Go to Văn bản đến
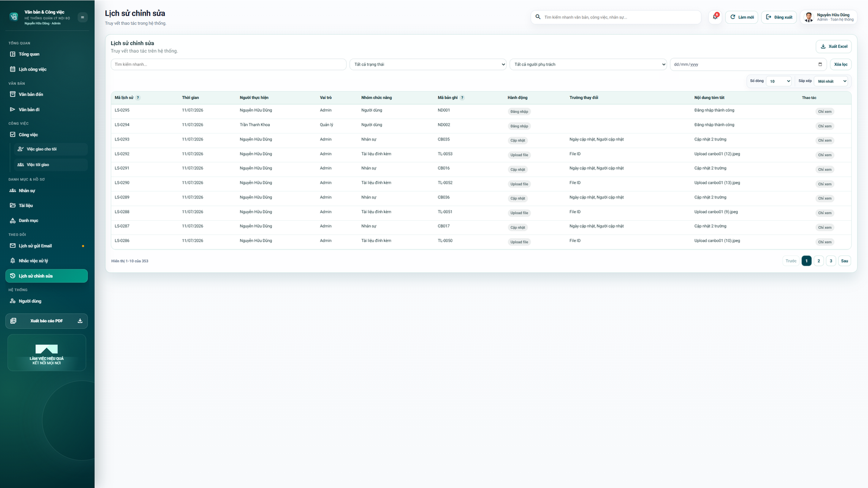This screenshot has height=488, width=868. point(47,94)
